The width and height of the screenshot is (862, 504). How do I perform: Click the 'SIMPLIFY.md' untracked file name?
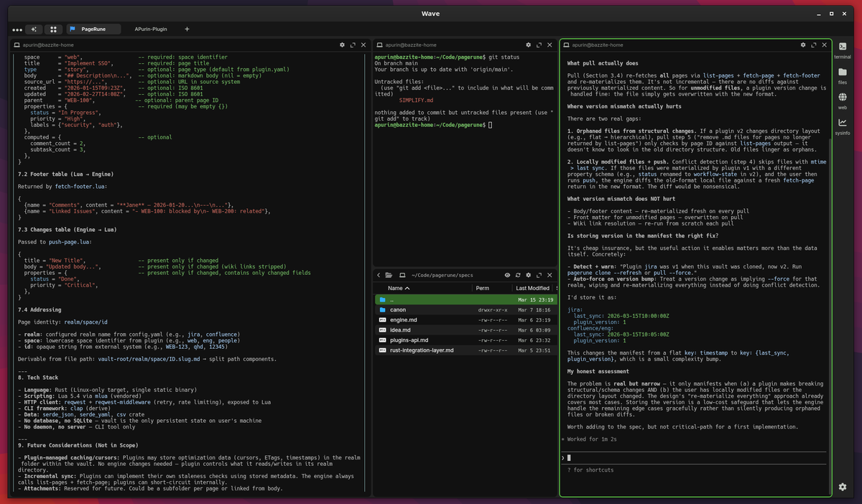click(417, 100)
